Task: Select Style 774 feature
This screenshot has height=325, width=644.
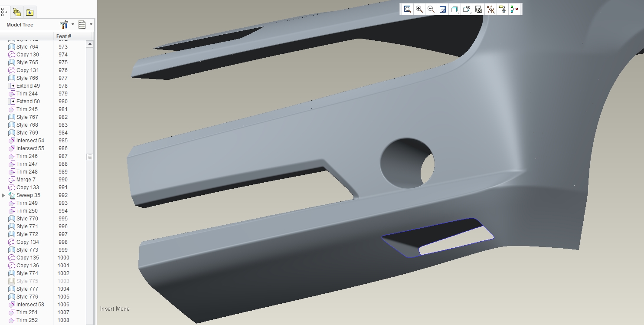Action: [x=27, y=273]
